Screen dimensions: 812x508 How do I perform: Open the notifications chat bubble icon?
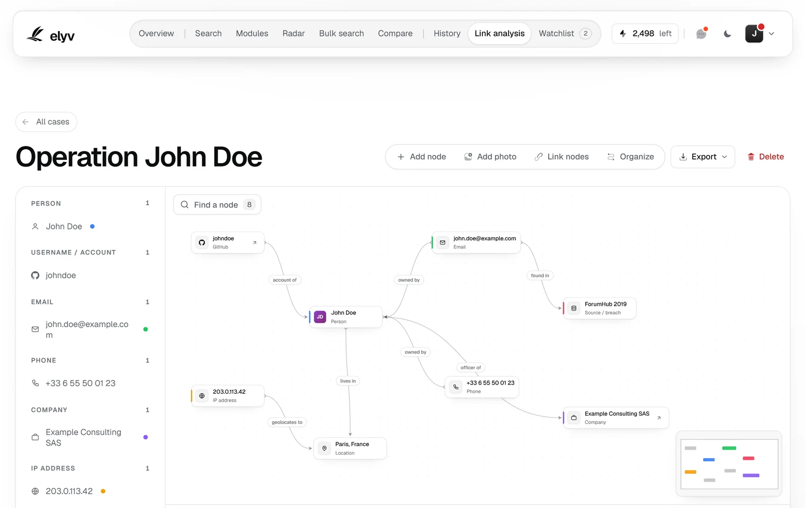701,34
